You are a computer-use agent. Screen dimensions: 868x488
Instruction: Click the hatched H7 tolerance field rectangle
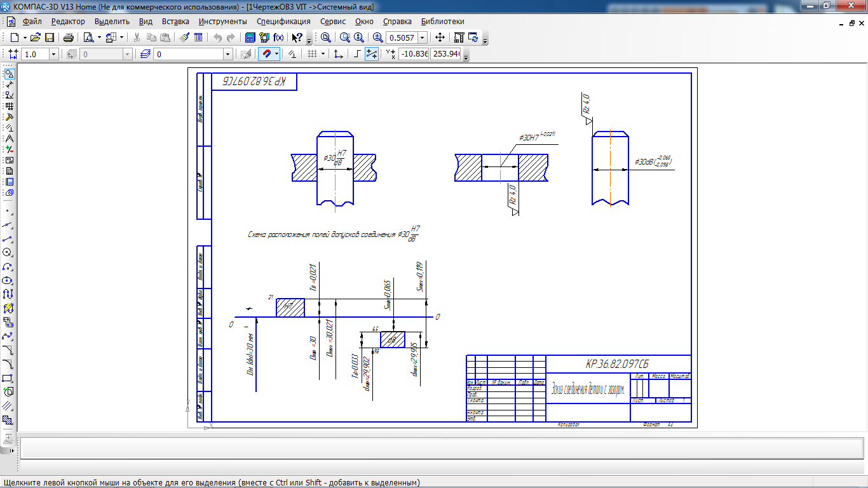click(x=290, y=308)
